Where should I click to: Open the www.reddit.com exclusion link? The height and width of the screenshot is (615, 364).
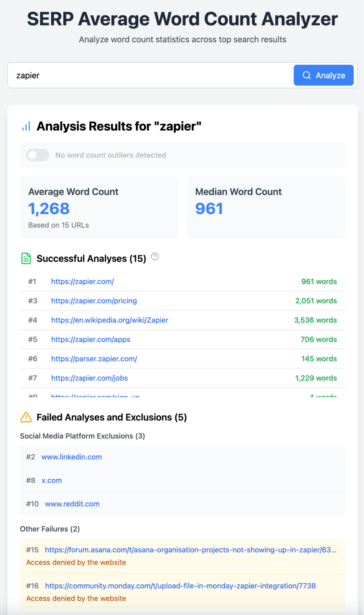72,504
